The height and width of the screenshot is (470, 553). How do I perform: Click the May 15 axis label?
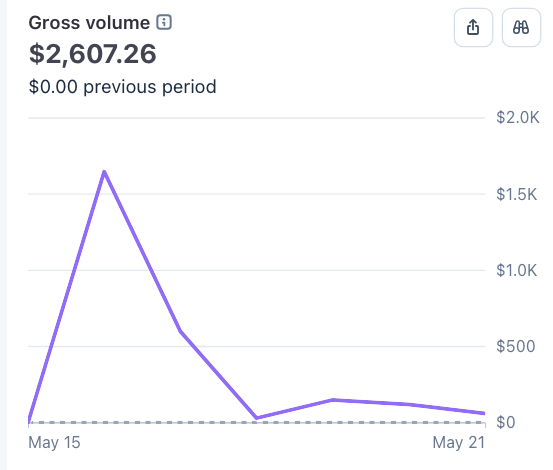pos(54,442)
